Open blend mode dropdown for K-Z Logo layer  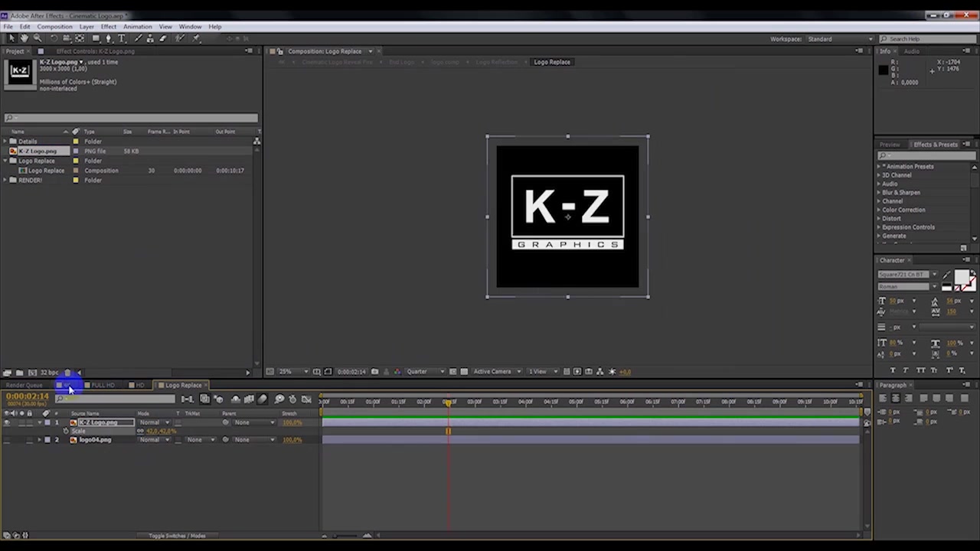(x=155, y=422)
